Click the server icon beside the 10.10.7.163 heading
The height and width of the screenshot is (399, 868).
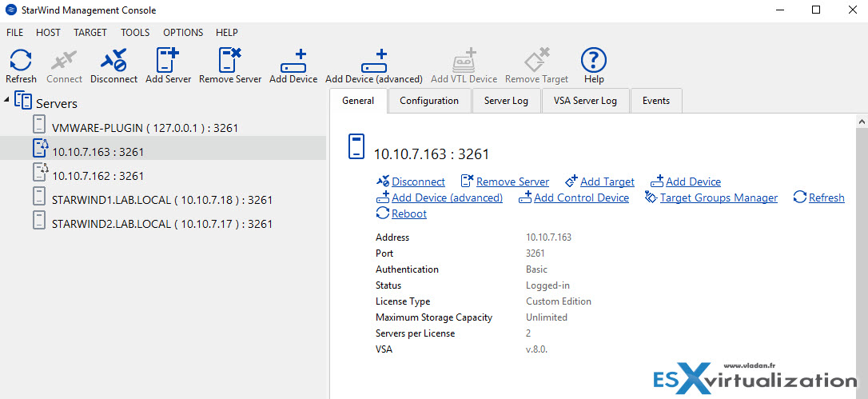(x=356, y=147)
